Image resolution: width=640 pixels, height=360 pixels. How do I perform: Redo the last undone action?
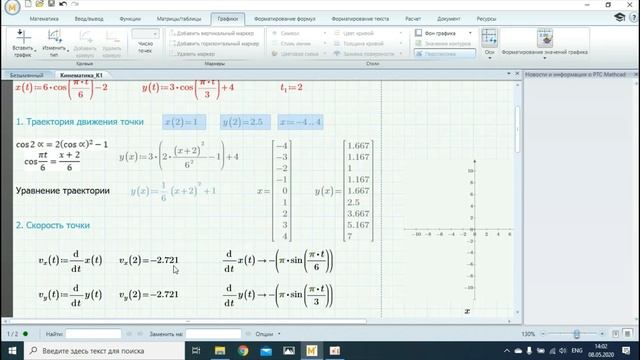[x=75, y=4]
